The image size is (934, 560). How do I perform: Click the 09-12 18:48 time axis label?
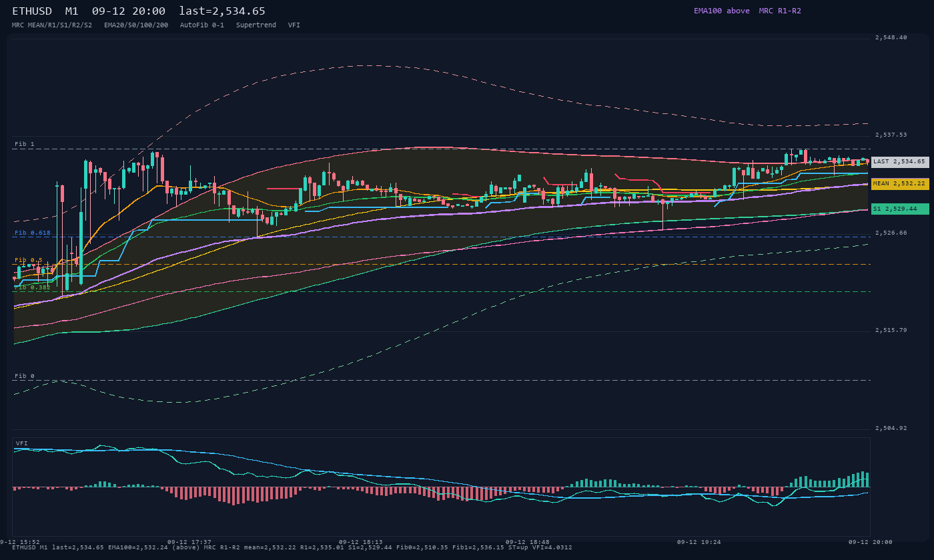pos(528,543)
